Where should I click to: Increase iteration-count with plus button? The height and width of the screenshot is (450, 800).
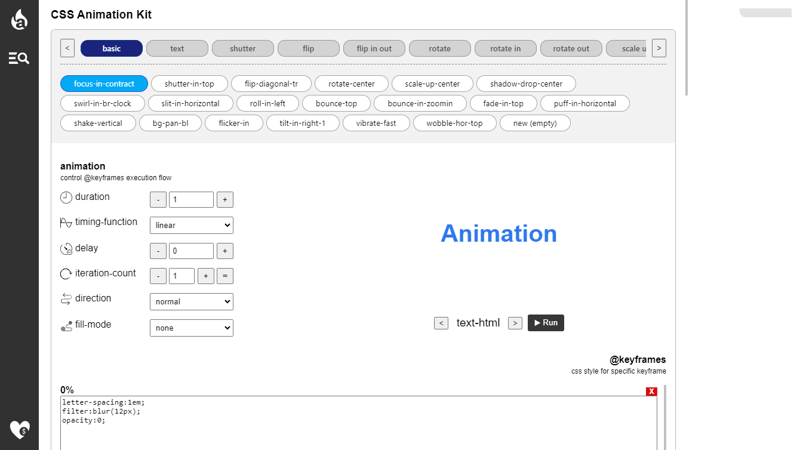(x=206, y=276)
